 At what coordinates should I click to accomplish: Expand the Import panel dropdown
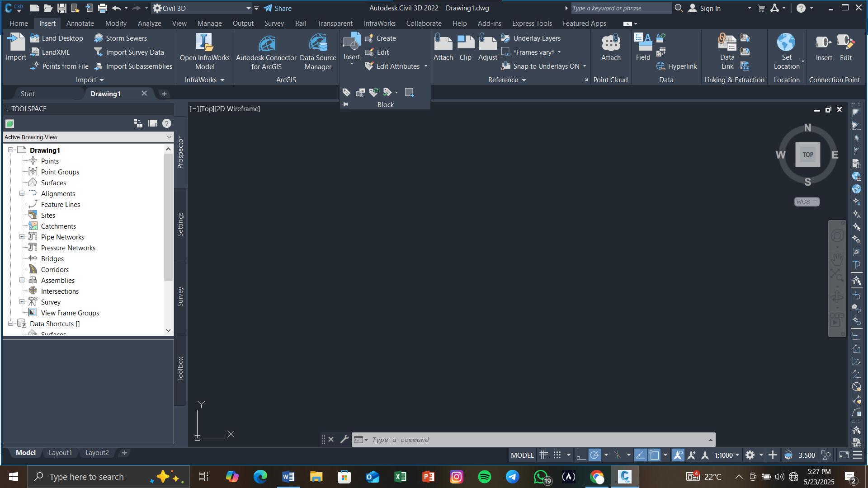tap(90, 80)
